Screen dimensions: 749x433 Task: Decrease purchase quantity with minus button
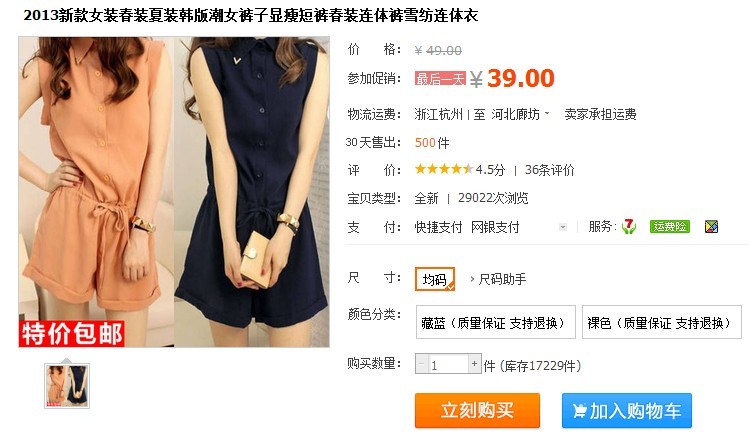pos(421,364)
